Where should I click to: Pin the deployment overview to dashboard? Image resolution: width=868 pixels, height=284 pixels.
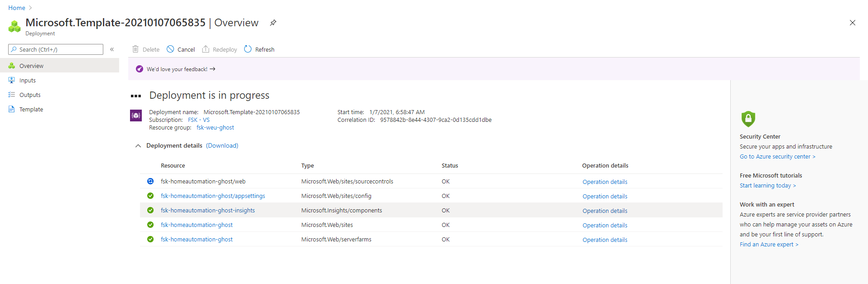coord(273,23)
